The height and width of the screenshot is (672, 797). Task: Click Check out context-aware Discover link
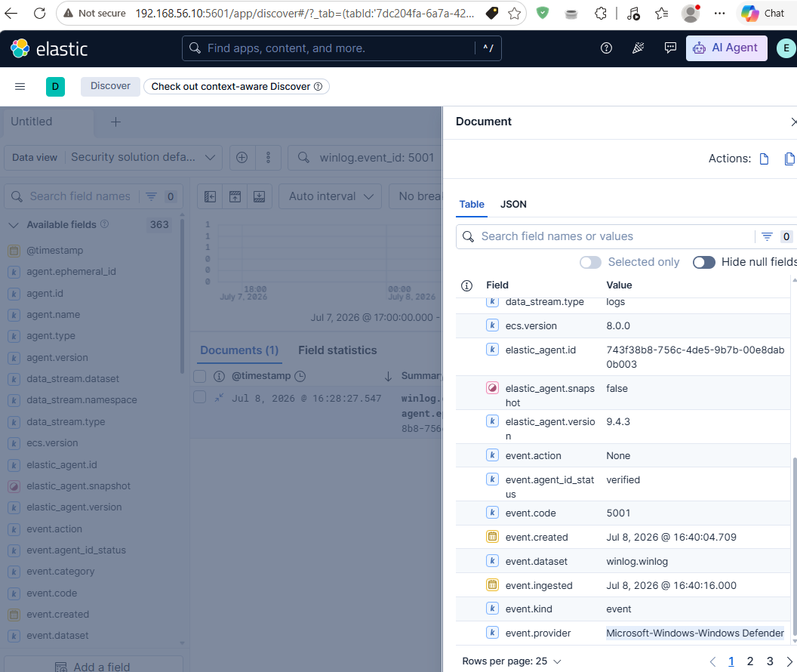(x=236, y=86)
